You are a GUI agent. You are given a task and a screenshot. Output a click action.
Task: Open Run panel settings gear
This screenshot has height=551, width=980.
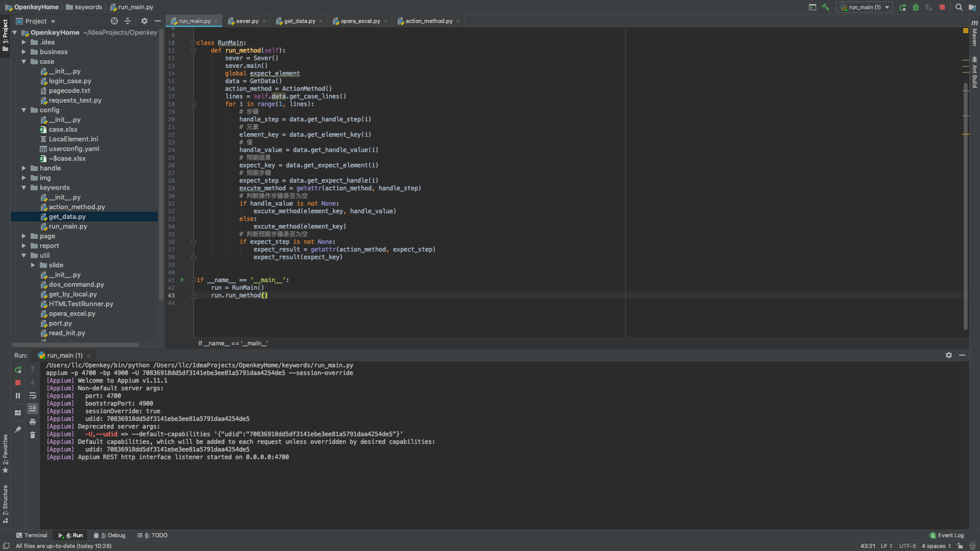tap(949, 355)
